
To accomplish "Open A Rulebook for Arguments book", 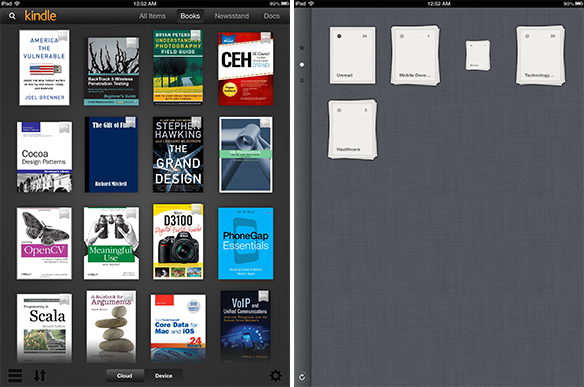I will [x=111, y=326].
